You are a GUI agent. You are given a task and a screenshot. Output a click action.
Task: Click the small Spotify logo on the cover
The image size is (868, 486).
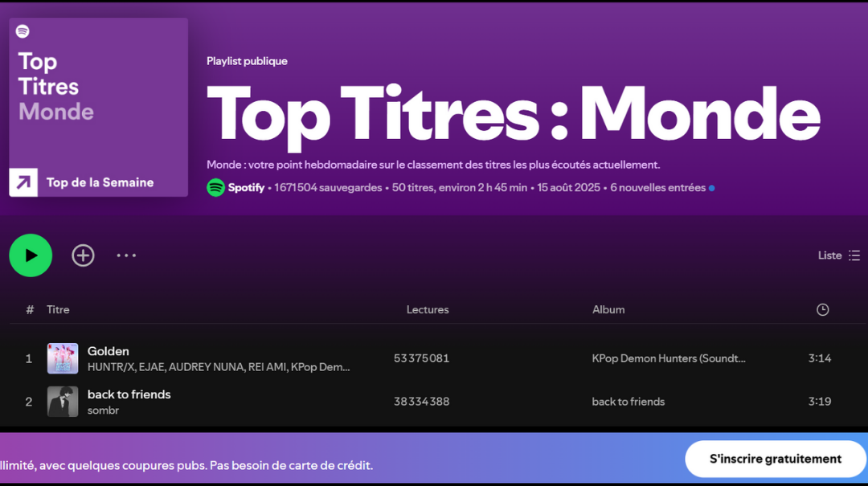point(23,31)
